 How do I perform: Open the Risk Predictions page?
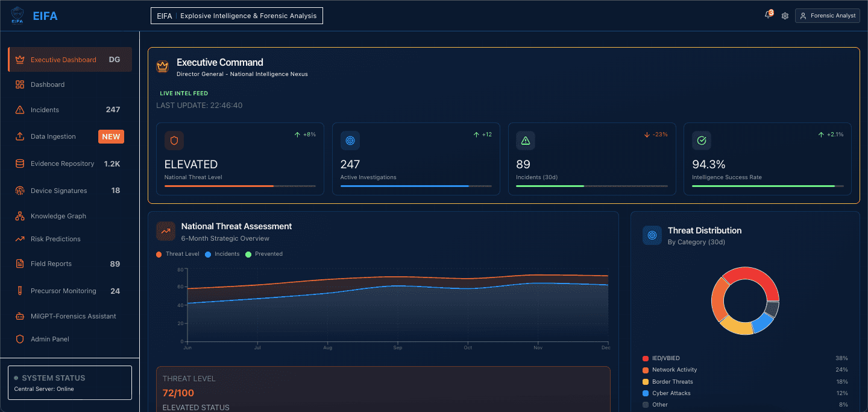[70, 239]
